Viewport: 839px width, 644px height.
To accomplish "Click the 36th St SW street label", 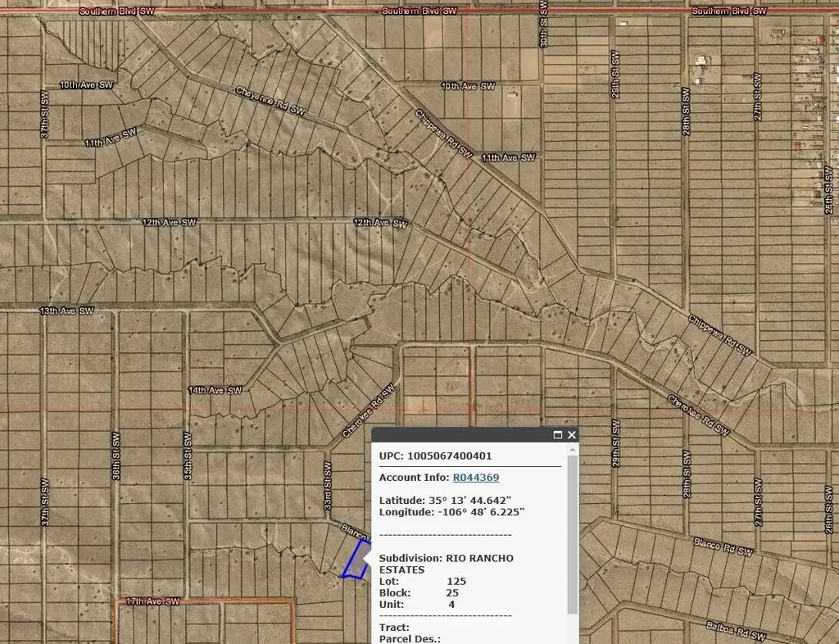I will point(116,456).
